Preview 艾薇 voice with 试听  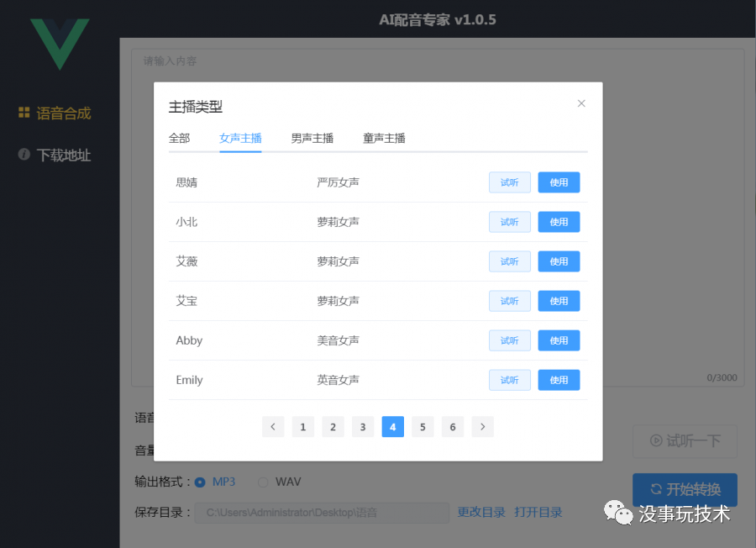[x=510, y=261]
